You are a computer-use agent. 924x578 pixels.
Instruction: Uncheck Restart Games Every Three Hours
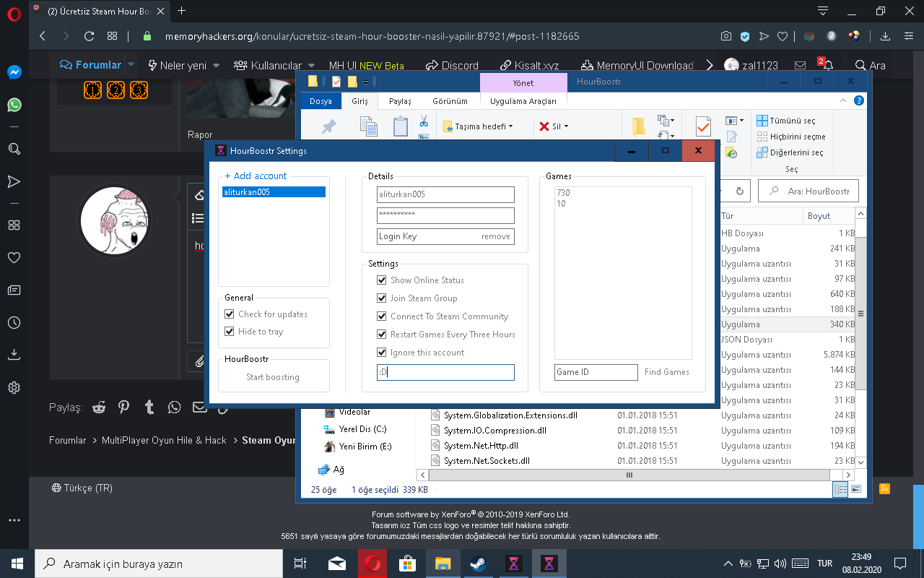tap(382, 335)
